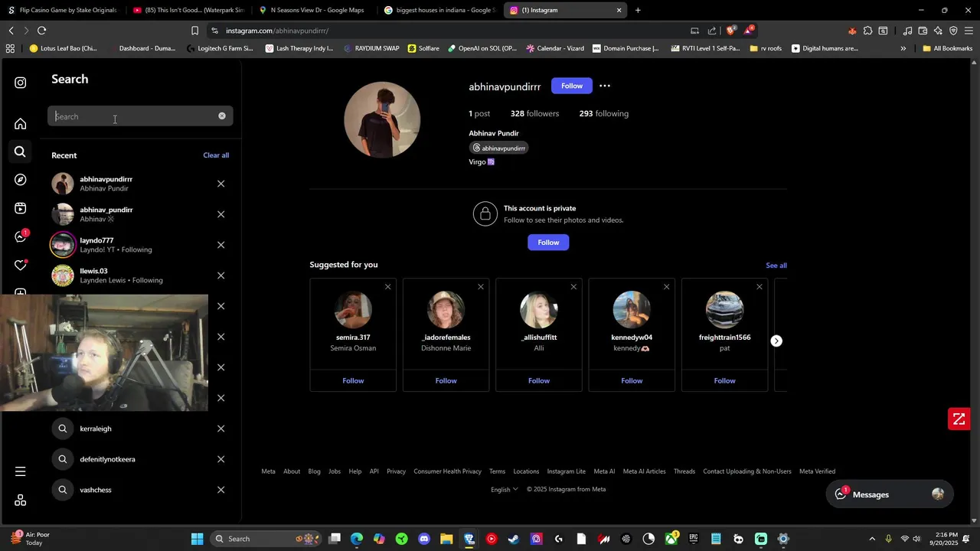980x551 pixels.
Task: Dismiss freighttrain1566 suggestion card
Action: [x=759, y=287]
